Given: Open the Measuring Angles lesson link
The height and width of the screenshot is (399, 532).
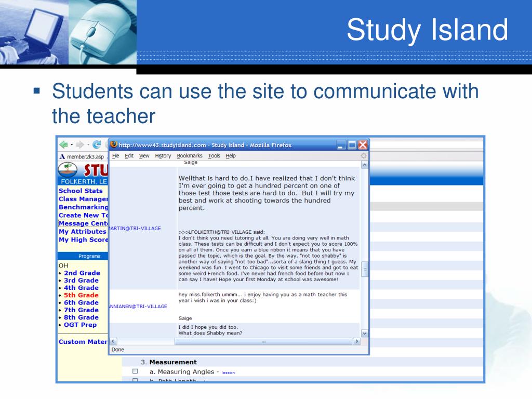Looking at the screenshot, I should point(228,373).
